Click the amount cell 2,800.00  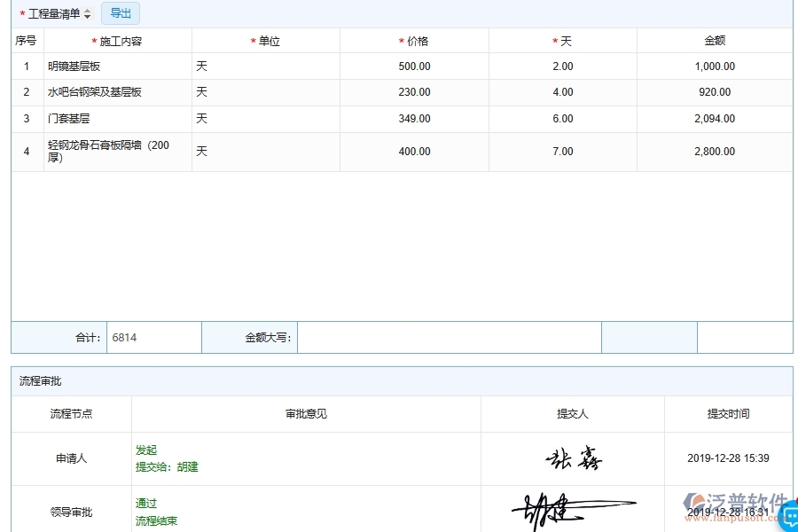click(715, 152)
